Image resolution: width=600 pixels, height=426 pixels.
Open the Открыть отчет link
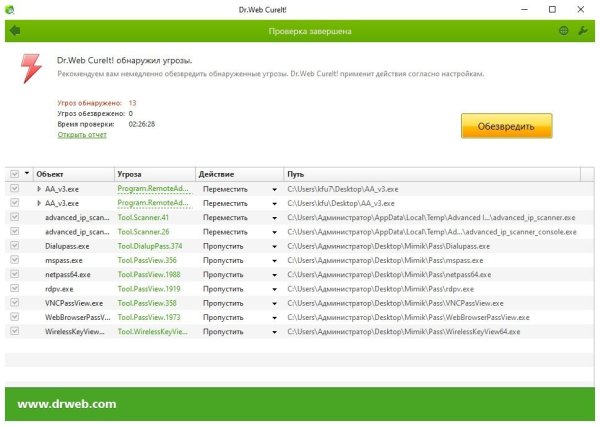pos(82,135)
